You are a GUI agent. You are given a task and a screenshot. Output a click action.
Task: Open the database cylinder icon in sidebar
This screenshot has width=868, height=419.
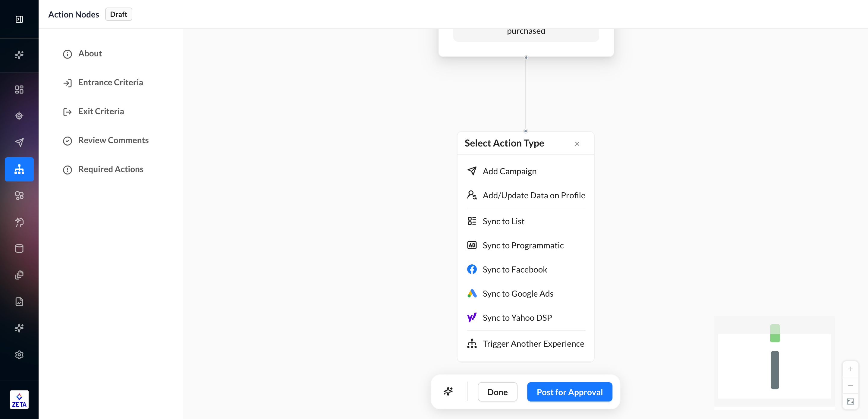(x=19, y=248)
